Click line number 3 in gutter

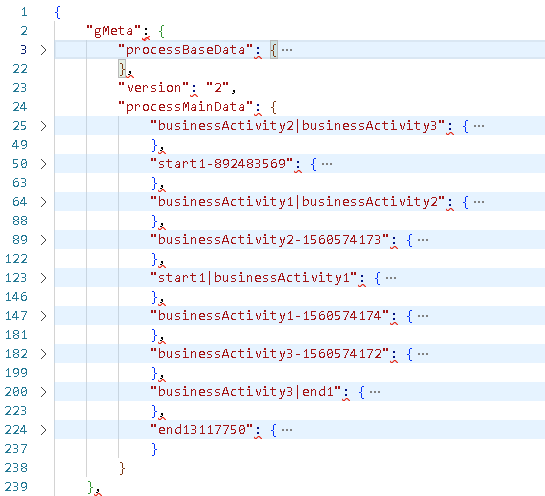pos(24,50)
